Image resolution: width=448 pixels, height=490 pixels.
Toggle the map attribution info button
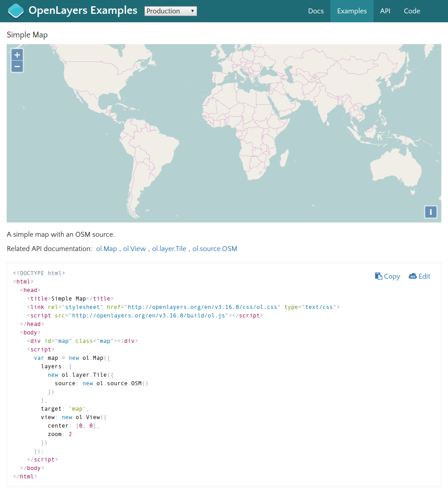(431, 212)
